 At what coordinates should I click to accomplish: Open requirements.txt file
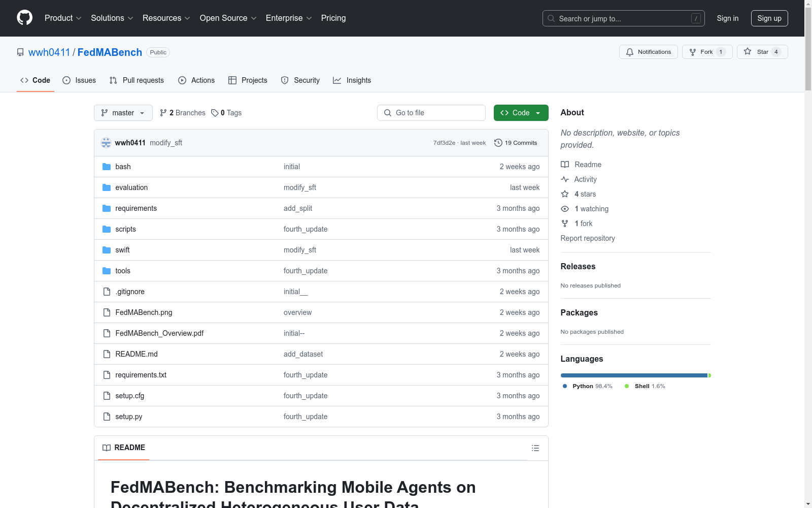[141, 375]
